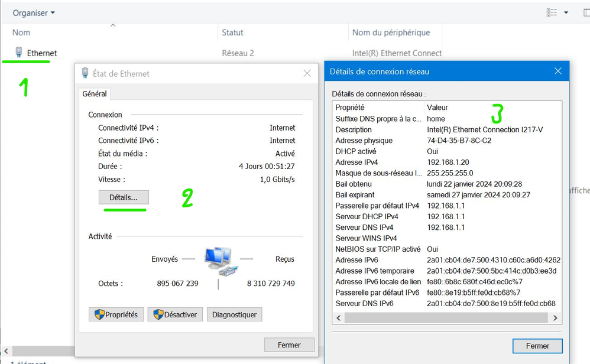Image resolution: width=590 pixels, height=364 pixels.
Task: Select the Général tab
Action: [95, 94]
